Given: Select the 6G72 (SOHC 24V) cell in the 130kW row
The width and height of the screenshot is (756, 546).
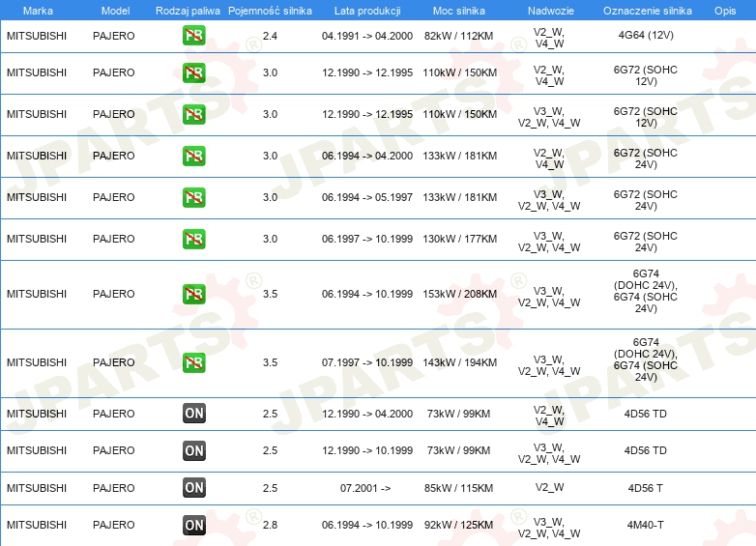Looking at the screenshot, I should 646,242.
